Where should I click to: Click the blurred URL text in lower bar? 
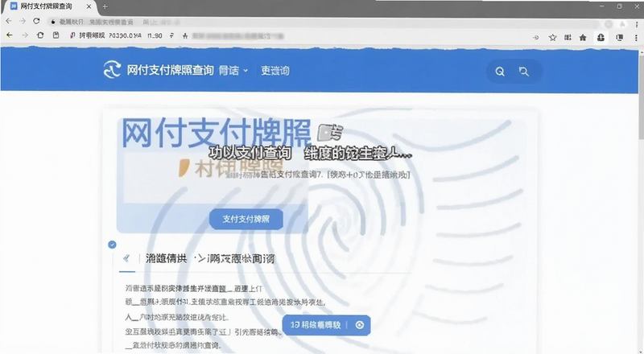(x=237, y=36)
